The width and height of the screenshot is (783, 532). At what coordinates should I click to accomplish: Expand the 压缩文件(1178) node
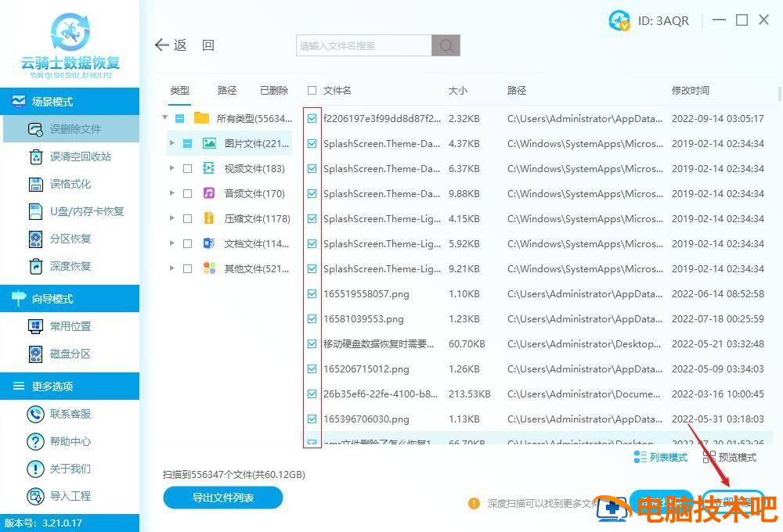pos(171,218)
